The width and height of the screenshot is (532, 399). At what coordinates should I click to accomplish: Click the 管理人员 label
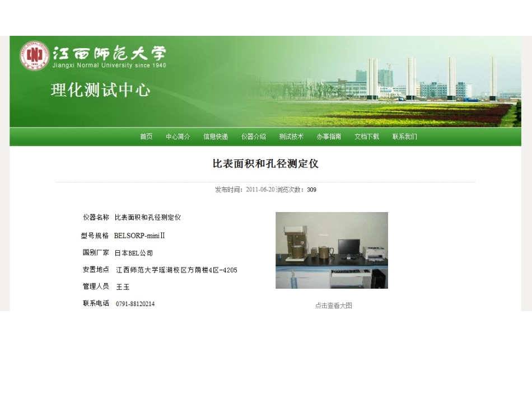pyautogui.click(x=96, y=287)
